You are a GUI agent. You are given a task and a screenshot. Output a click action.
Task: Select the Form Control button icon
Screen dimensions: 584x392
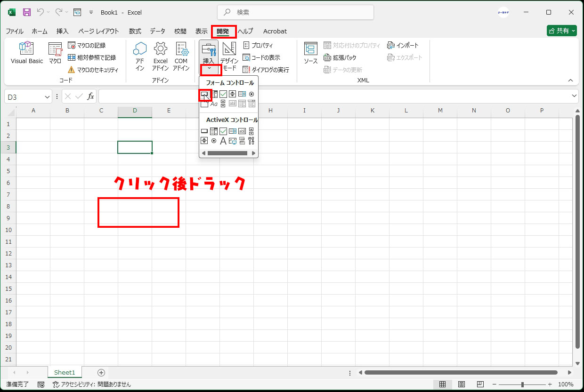(204, 94)
